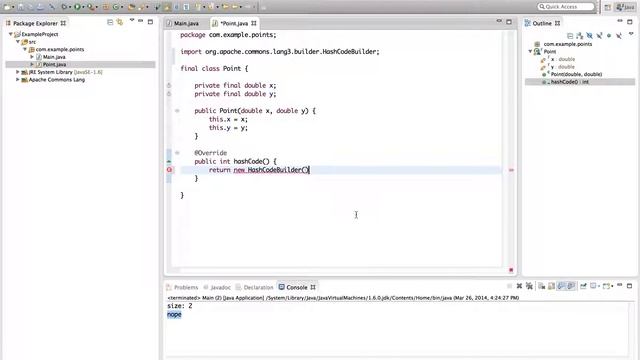Screen dimensions: 640x360
Task: Open the Outline view menu triangle
Action: tap(631, 34)
